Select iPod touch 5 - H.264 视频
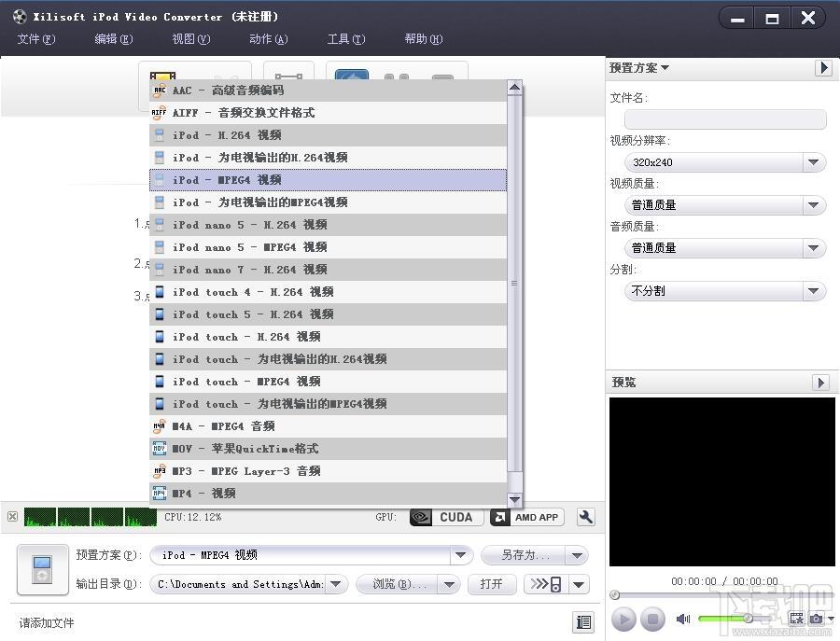The height and width of the screenshot is (641, 840). click(x=328, y=314)
